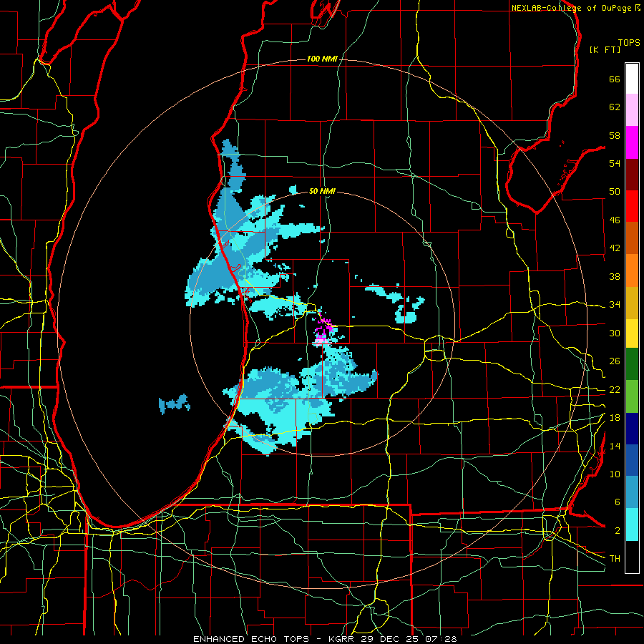This screenshot has height=644, width=644.
Task: Click the cyan 2 kft legend swatch
Action: point(632,525)
